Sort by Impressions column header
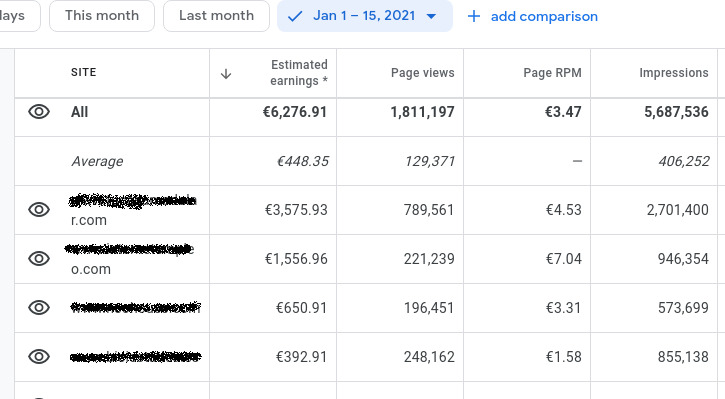The image size is (725, 399). pyautogui.click(x=674, y=73)
